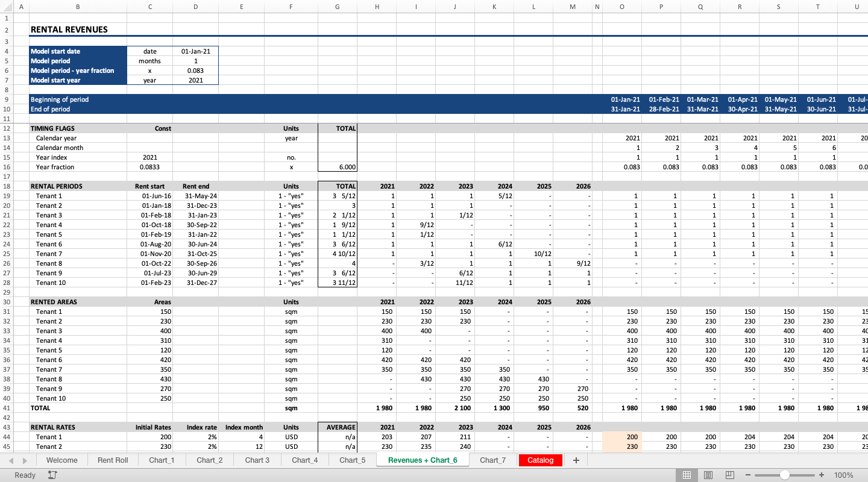Click Tenant 8 area value 430 in Areas column
The image size is (868, 482).
pyautogui.click(x=149, y=379)
